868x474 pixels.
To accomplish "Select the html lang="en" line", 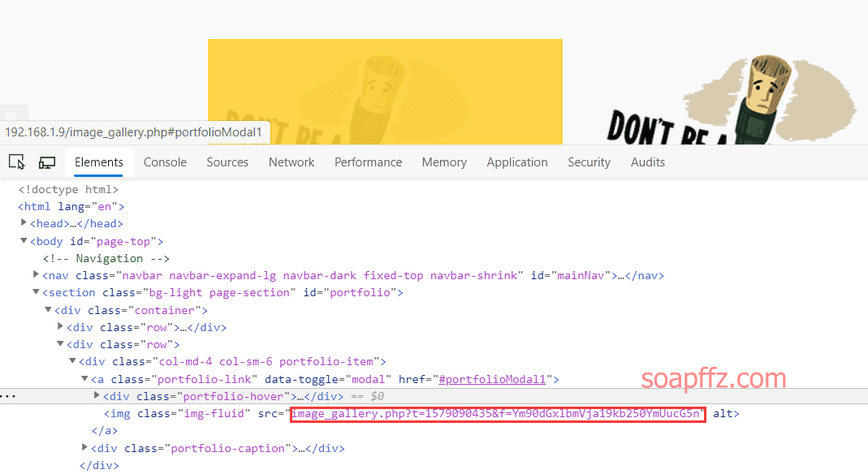I will (71, 207).
